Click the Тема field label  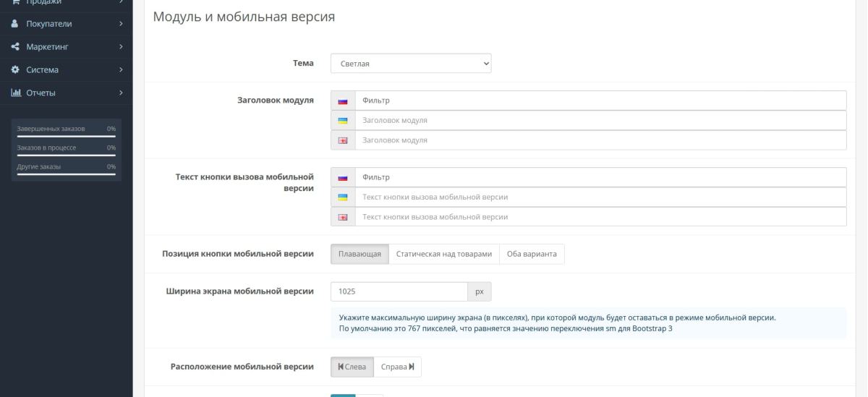pyautogui.click(x=303, y=64)
